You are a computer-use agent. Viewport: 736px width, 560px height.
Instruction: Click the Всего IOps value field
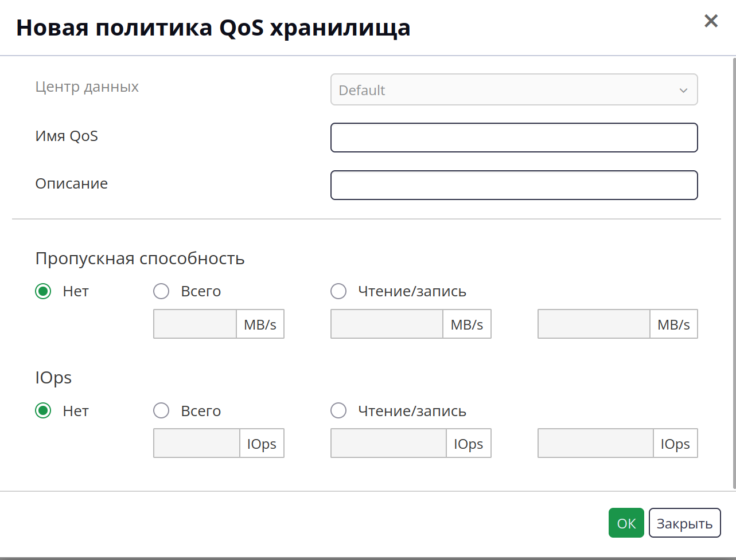(197, 444)
